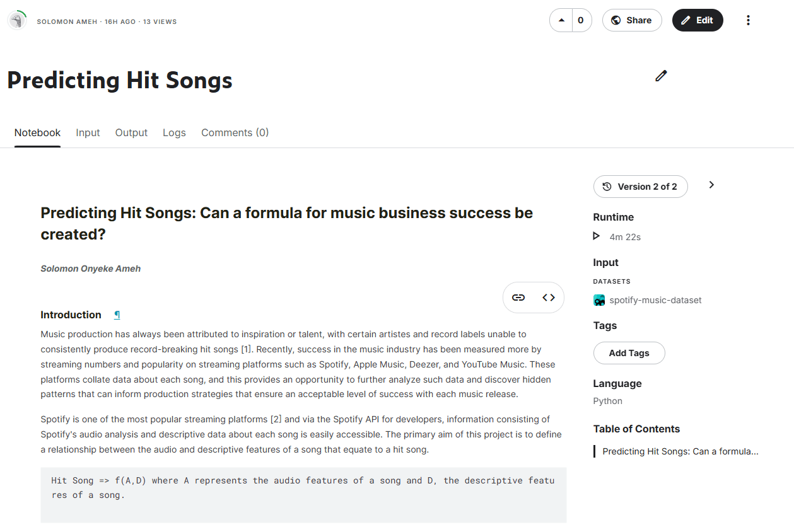Screen dimensions: 794x532
Task: Click the Introduction heading text
Action: pyautogui.click(x=71, y=315)
